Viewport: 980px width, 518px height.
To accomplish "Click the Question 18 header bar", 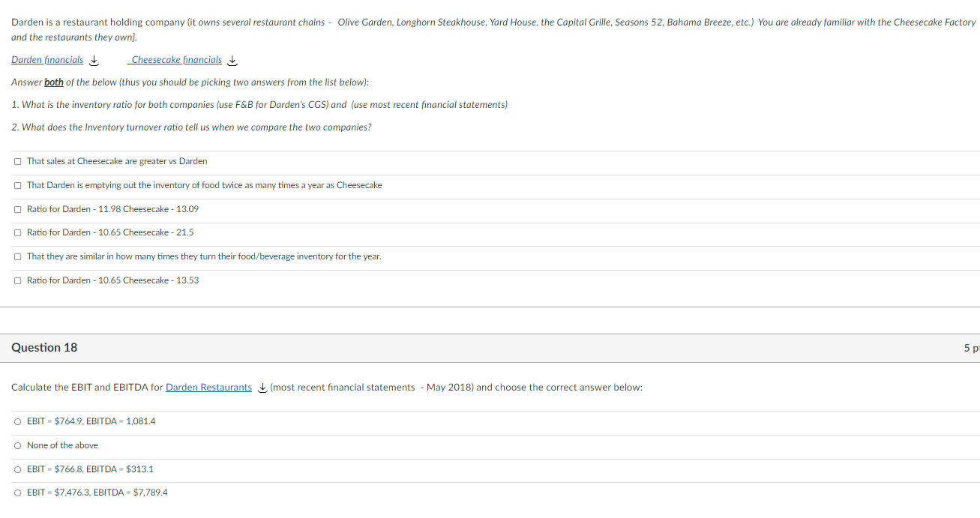I will 44,347.
